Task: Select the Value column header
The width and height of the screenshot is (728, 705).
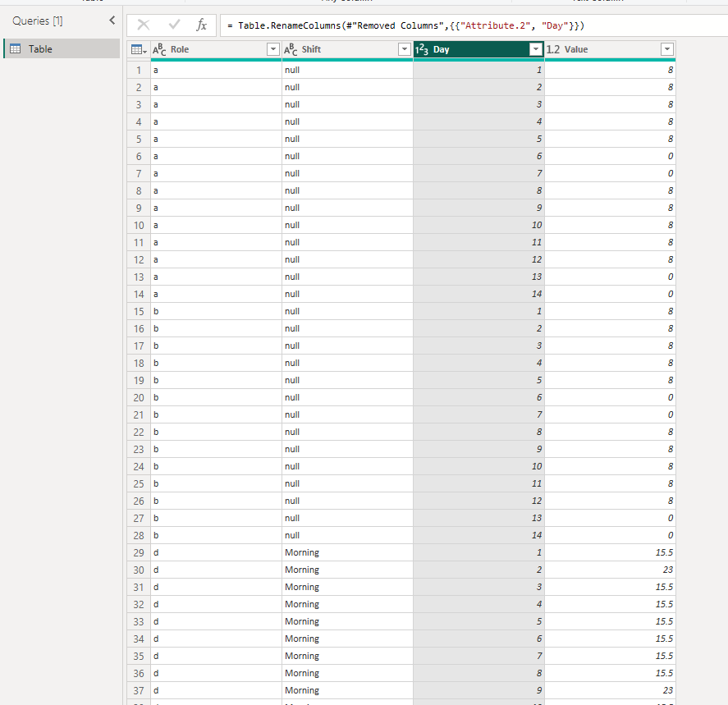Action: (610, 49)
